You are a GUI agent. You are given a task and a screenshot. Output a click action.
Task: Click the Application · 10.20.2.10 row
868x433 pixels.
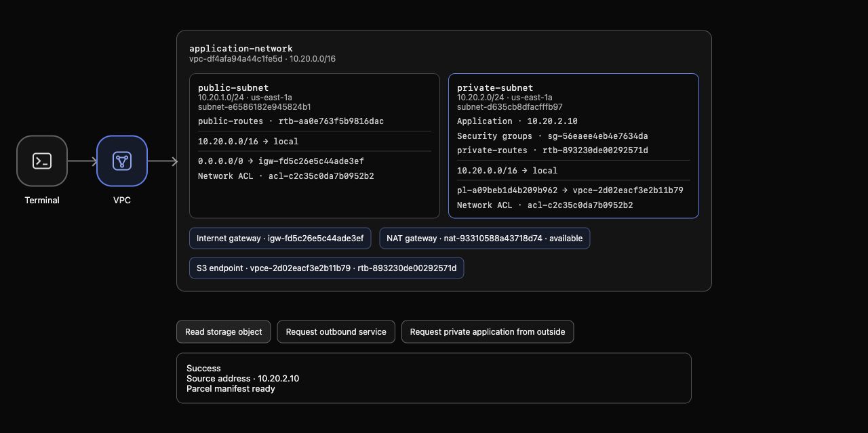coord(517,121)
